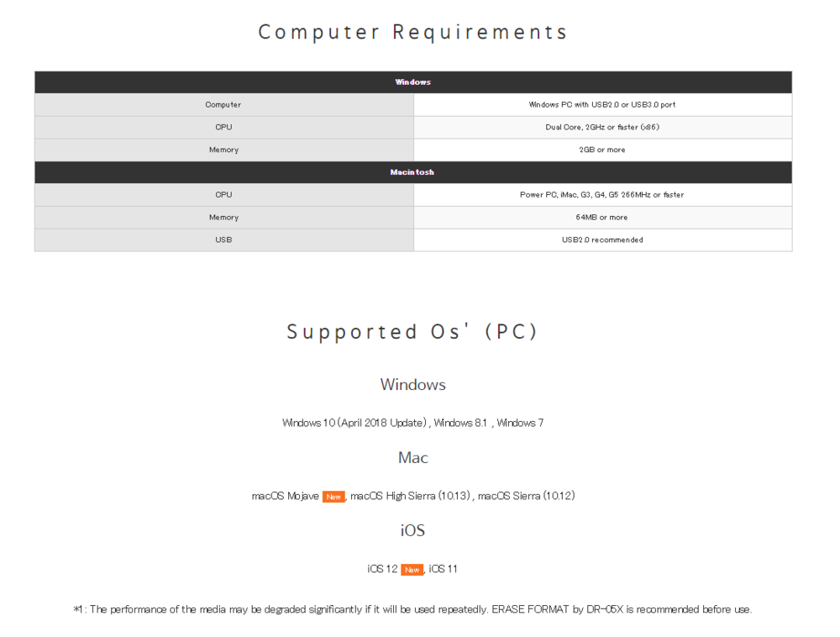Click the Windows header row of the requirements table
This screenshot has width=840, height=637.
click(x=413, y=82)
